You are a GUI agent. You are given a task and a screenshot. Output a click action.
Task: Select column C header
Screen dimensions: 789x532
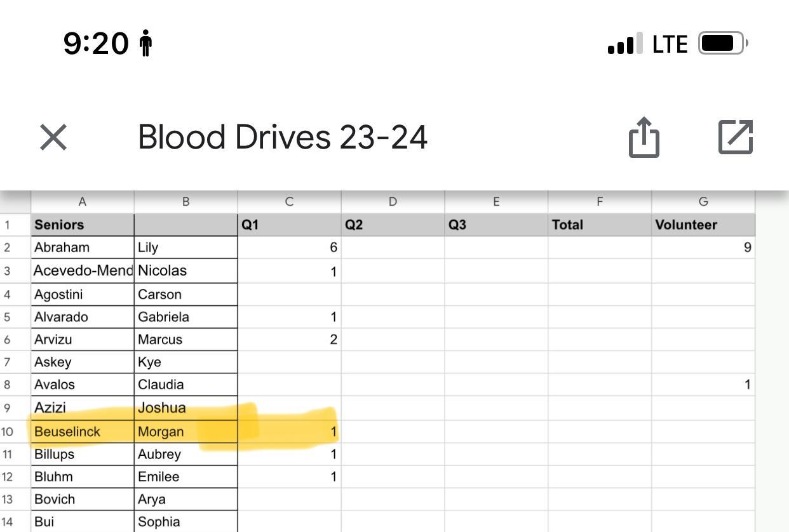289,202
